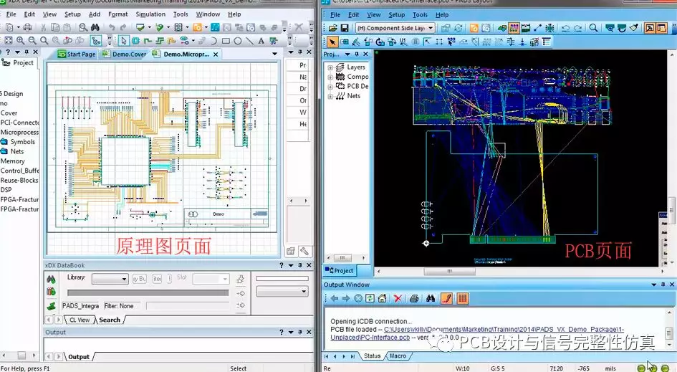
Task: Select the Memory sheet in xDX project list
Action: click(x=13, y=161)
